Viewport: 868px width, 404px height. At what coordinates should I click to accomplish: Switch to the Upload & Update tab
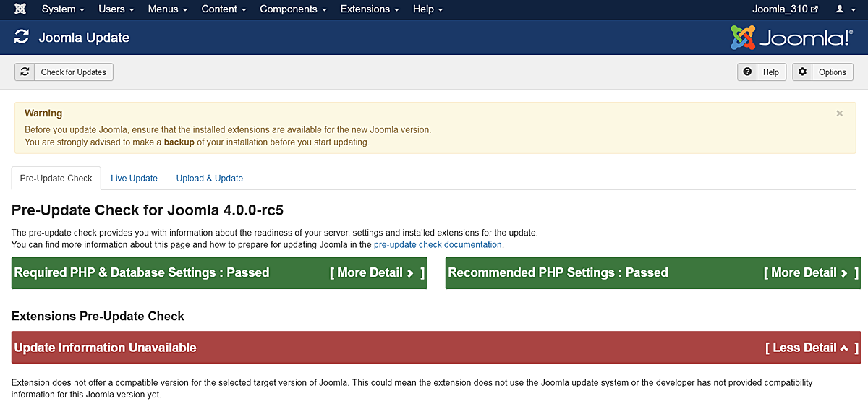209,179
